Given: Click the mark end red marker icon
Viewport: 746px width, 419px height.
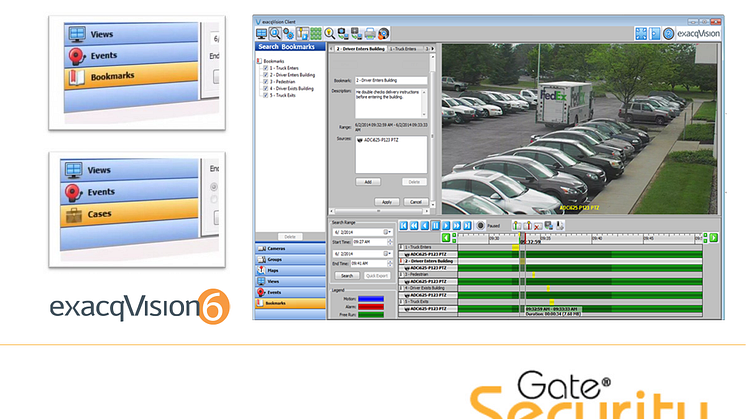Looking at the screenshot, I should click(x=527, y=226).
